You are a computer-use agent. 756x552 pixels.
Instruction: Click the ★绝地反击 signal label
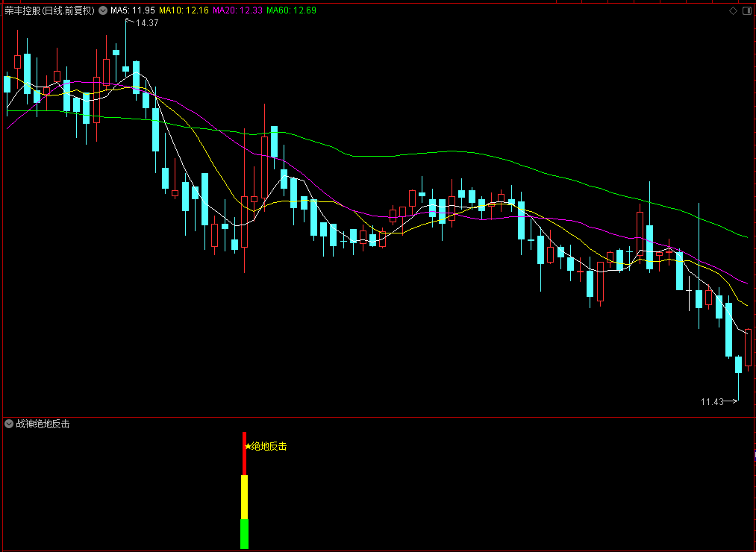click(266, 446)
